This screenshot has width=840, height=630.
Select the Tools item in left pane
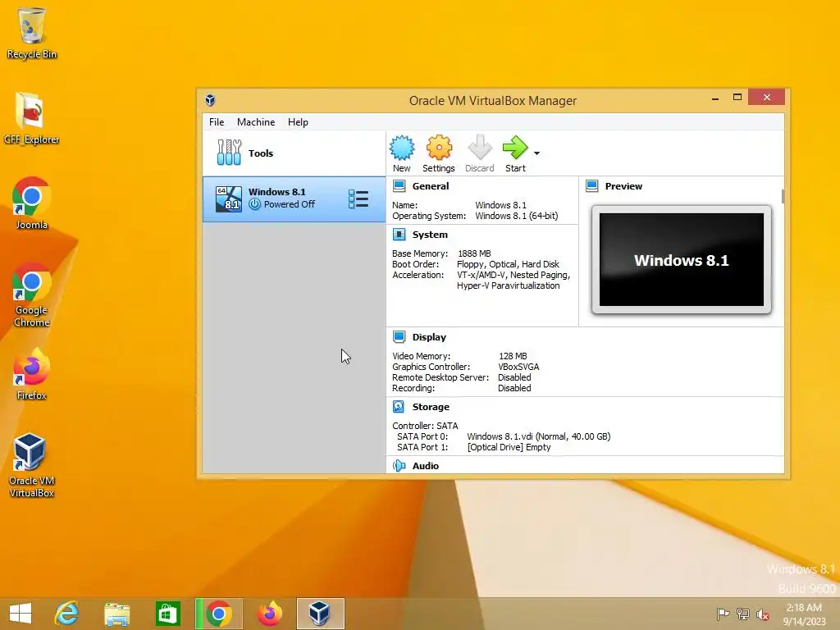pos(294,153)
